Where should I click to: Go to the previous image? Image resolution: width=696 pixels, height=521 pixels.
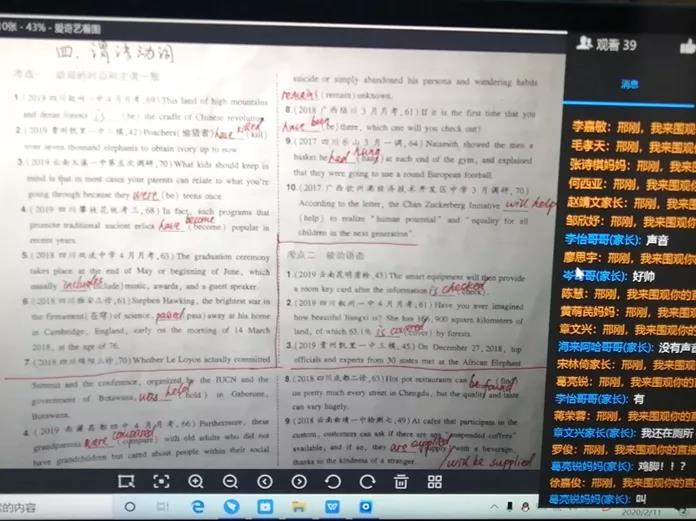pos(264,481)
